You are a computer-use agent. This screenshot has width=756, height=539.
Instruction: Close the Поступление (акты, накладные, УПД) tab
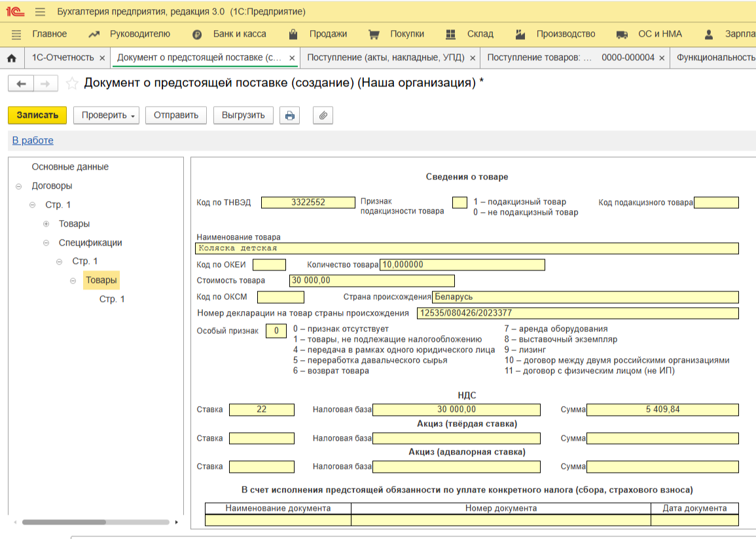(473, 58)
